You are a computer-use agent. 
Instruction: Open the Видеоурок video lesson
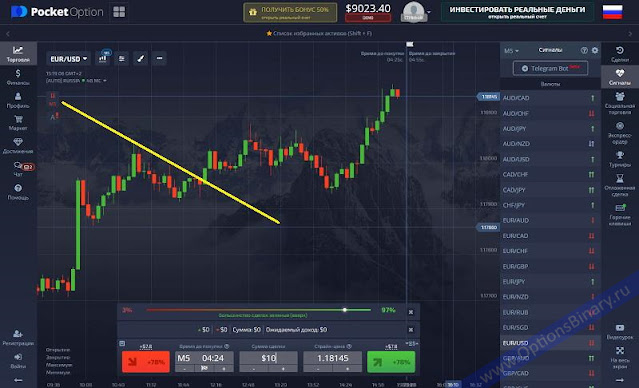click(x=620, y=332)
